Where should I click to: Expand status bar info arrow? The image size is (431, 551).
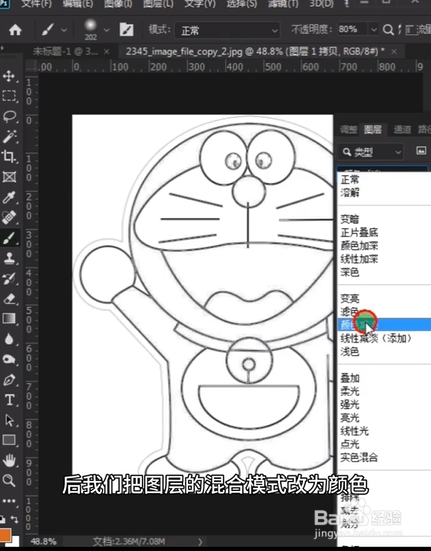click(200, 542)
